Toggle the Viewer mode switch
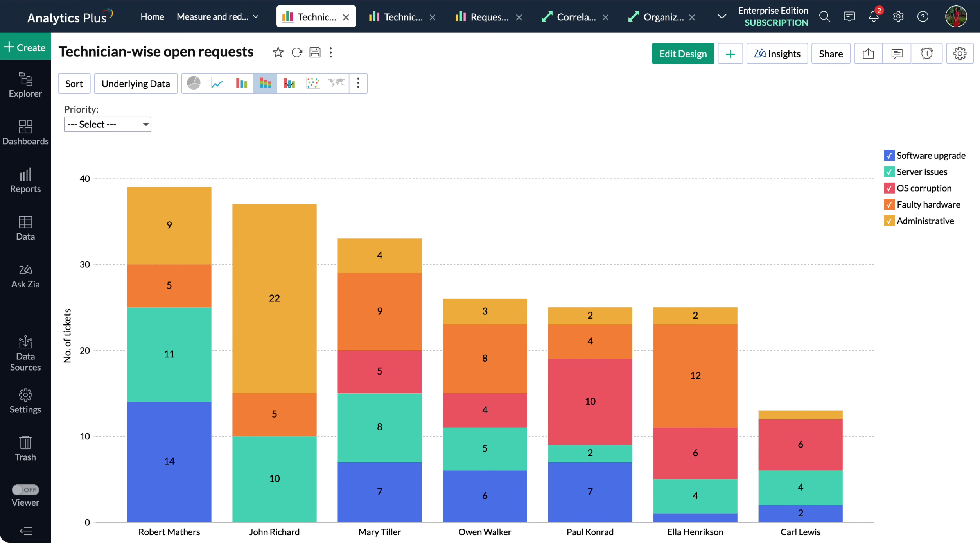 (25, 490)
